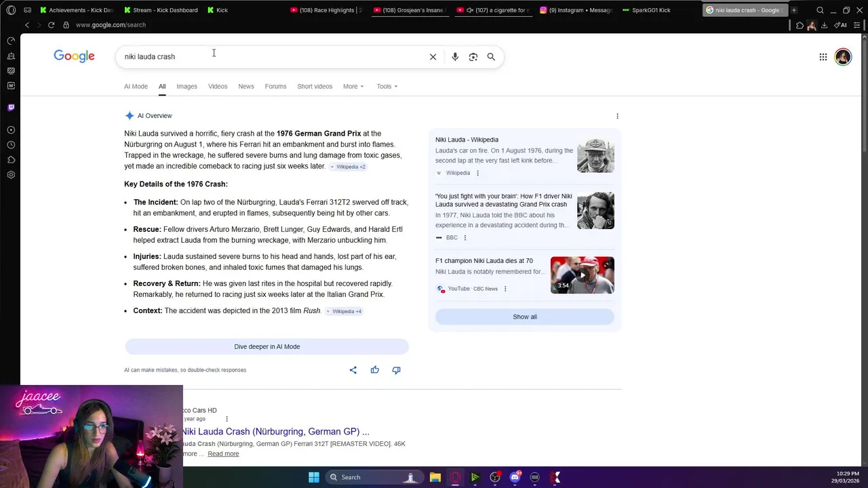Viewport: 868px width, 488px height.
Task: Select the Videos results tab
Action: (x=218, y=86)
